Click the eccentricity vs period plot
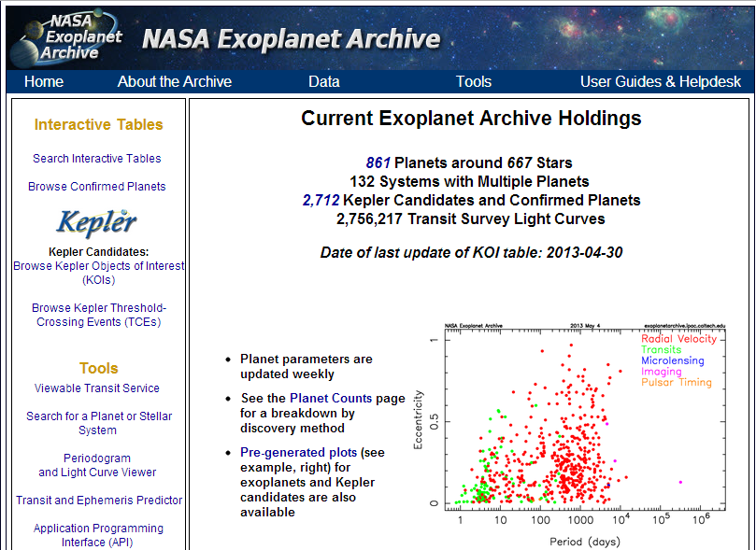The image size is (756, 550). click(570, 435)
